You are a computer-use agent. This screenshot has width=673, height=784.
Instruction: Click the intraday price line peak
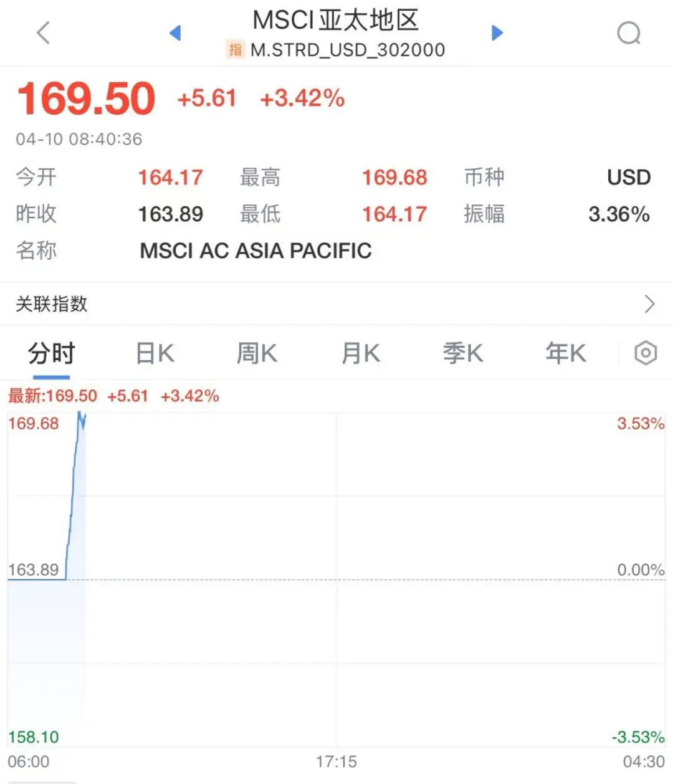click(x=80, y=416)
